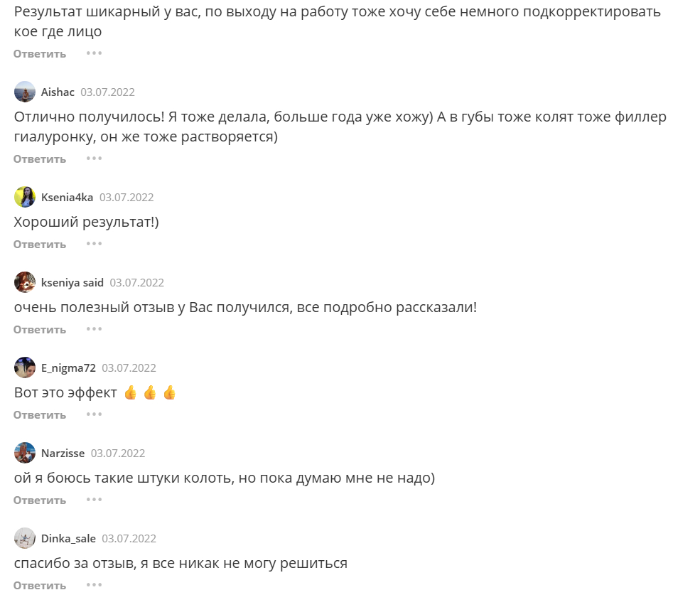The image size is (700, 590).
Task: Click Ответить under Ksenia4ka's comment
Action: click(x=40, y=245)
